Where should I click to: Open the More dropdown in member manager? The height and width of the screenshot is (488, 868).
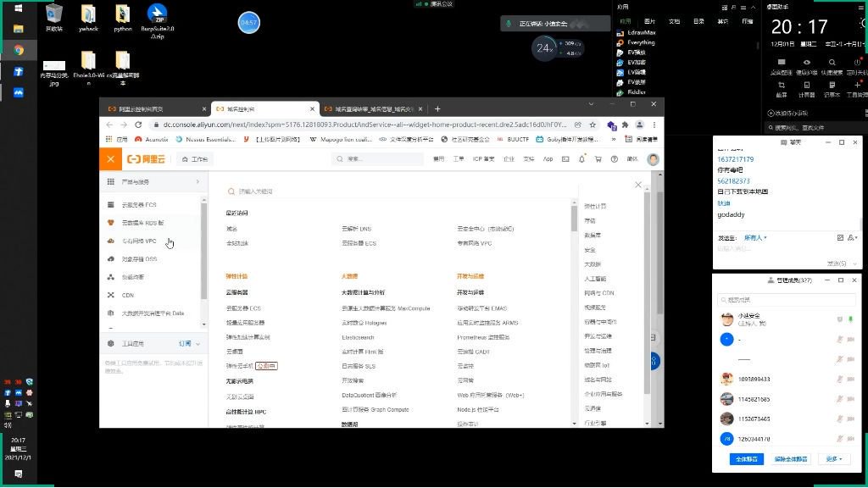[x=834, y=459]
